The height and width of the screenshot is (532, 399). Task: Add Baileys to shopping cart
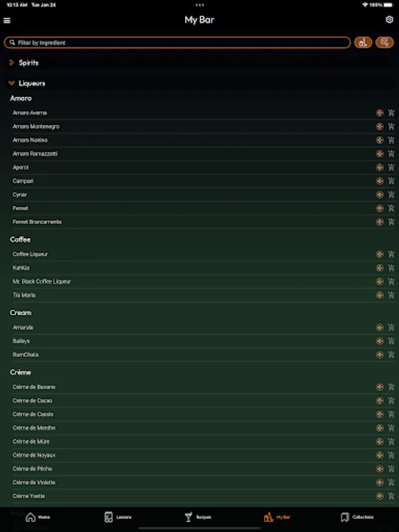tap(391, 341)
